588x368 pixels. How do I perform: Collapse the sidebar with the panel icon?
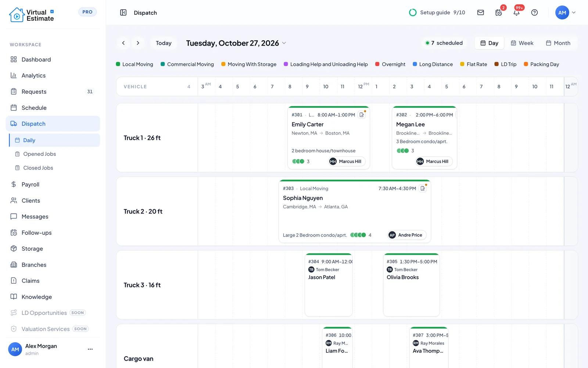point(123,13)
